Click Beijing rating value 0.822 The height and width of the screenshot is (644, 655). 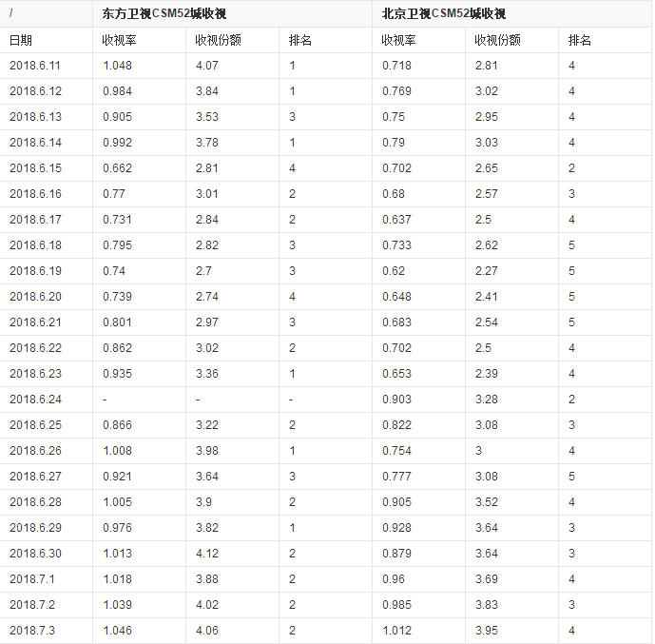tap(396, 425)
